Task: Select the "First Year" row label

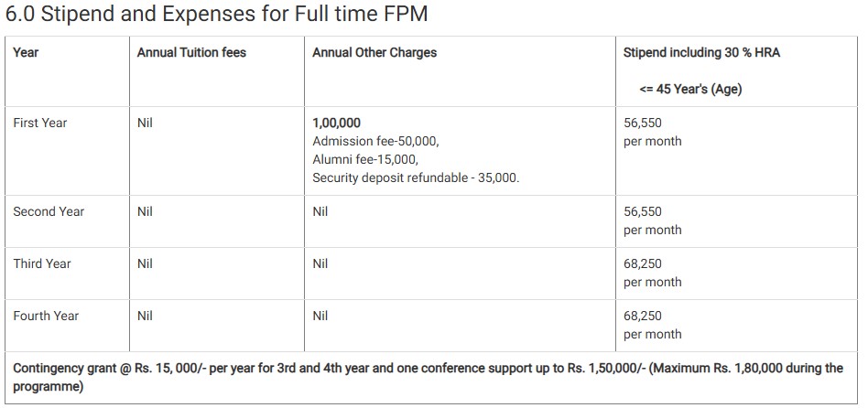Action: pyautogui.click(x=40, y=123)
